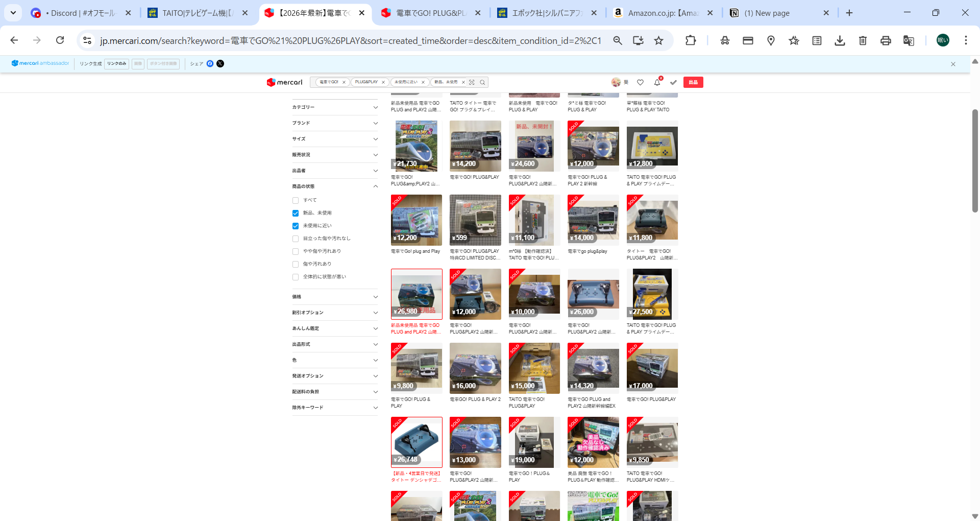Viewport: 980px width, 521px height.
Task: Reload the current page
Action: [x=60, y=40]
